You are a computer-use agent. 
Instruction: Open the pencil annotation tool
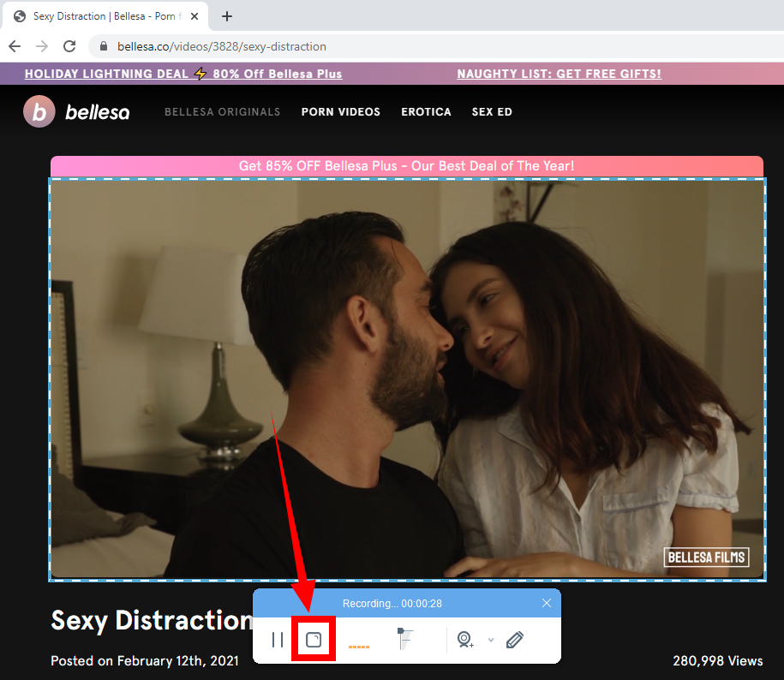tap(514, 640)
